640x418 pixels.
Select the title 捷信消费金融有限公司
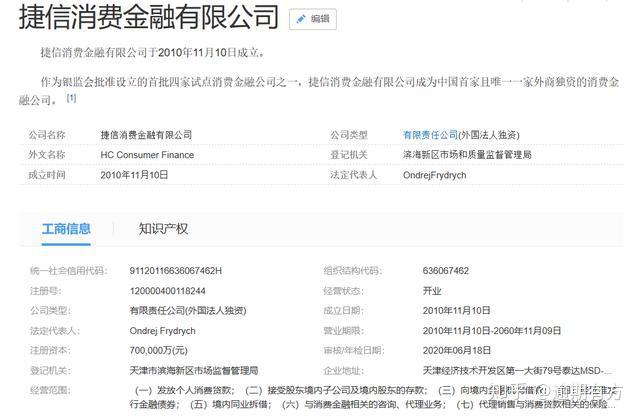point(149,17)
